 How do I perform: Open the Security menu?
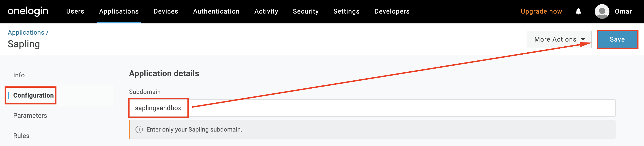coord(306,11)
